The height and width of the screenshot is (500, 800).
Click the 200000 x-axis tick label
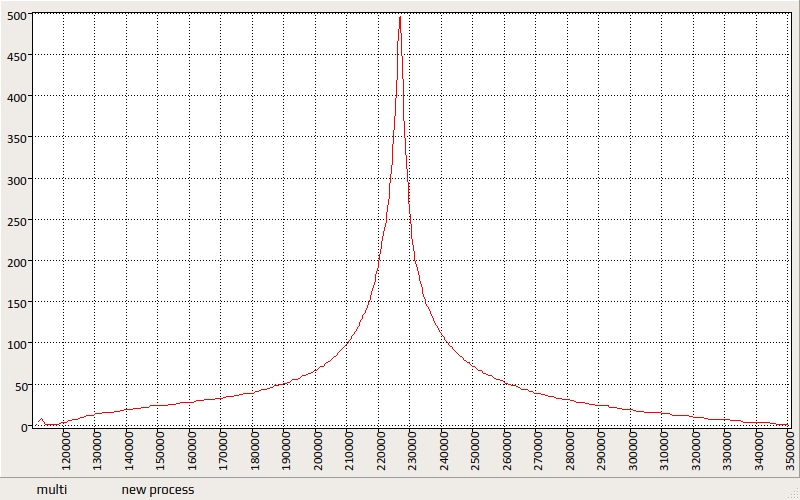point(318,451)
